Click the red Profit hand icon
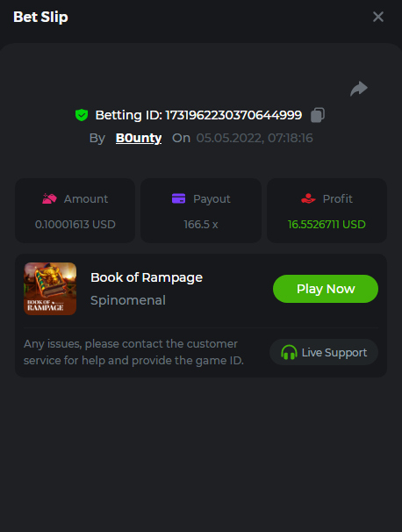402x532 pixels. 308,198
